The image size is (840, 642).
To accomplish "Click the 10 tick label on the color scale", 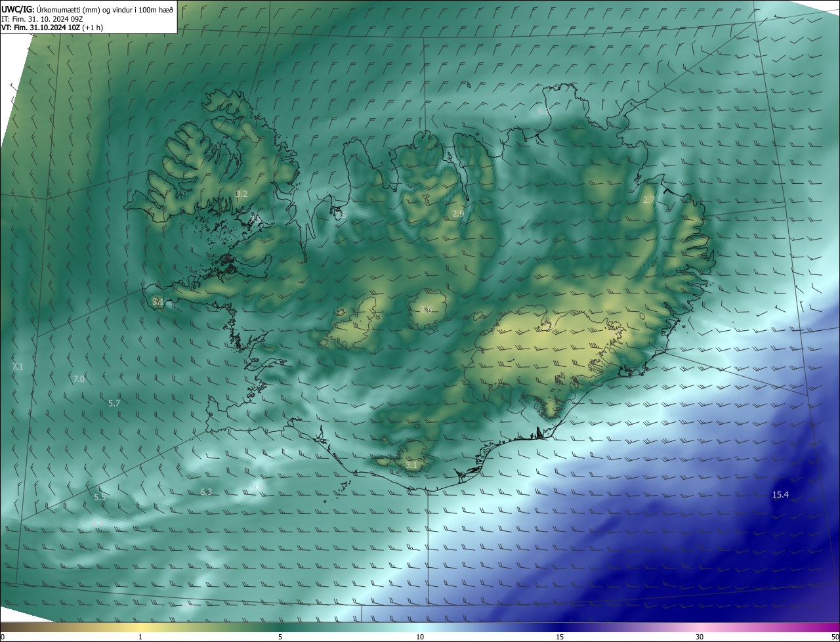I will 420,637.
